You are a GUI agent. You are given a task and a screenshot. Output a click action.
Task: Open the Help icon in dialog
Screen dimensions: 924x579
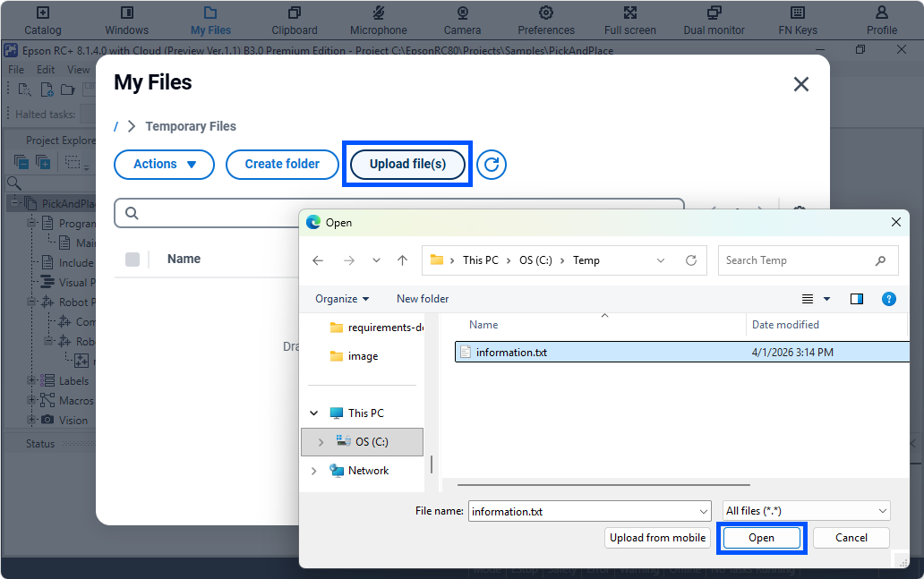pyautogui.click(x=889, y=299)
